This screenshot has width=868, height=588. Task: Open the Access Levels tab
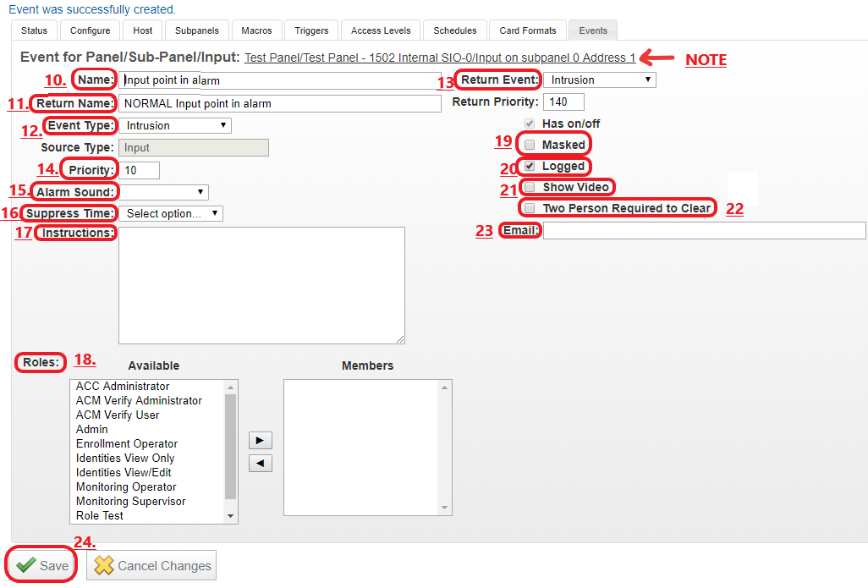(381, 30)
